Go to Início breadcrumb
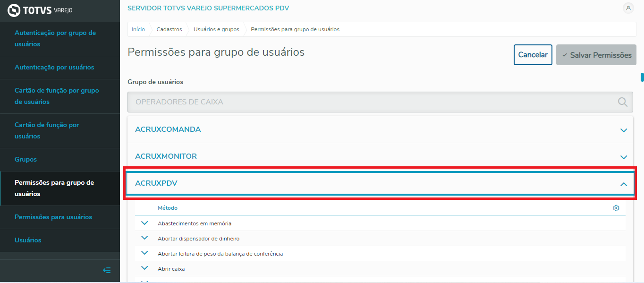The width and height of the screenshot is (644, 283). pyautogui.click(x=138, y=29)
